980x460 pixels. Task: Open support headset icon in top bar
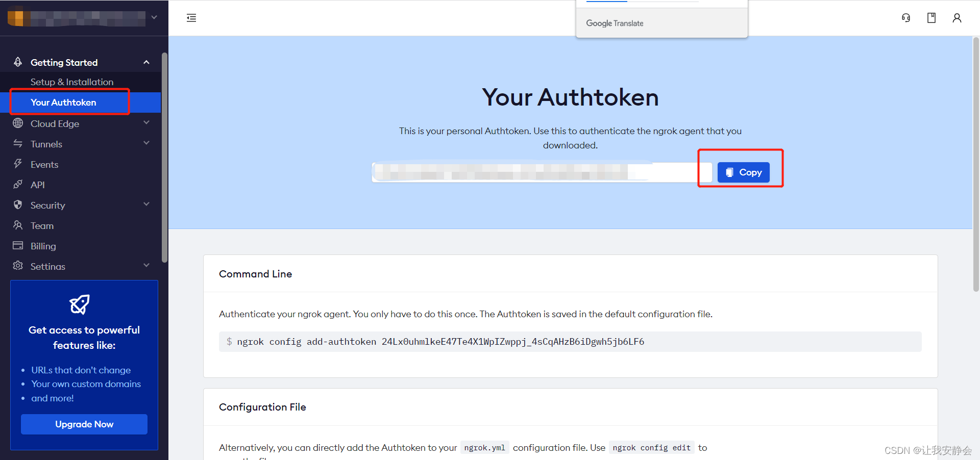[x=906, y=18]
